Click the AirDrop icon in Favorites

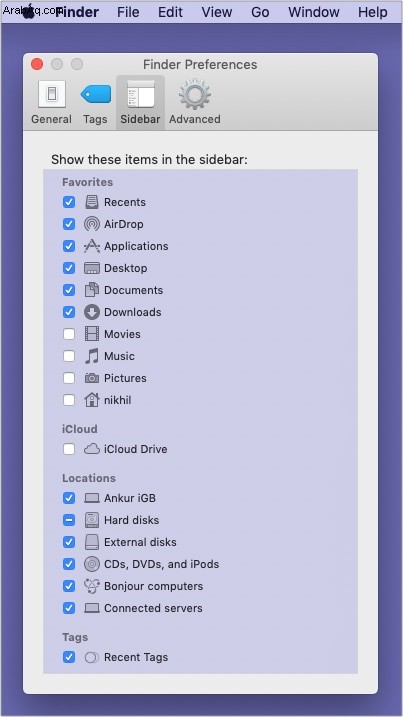(x=92, y=224)
